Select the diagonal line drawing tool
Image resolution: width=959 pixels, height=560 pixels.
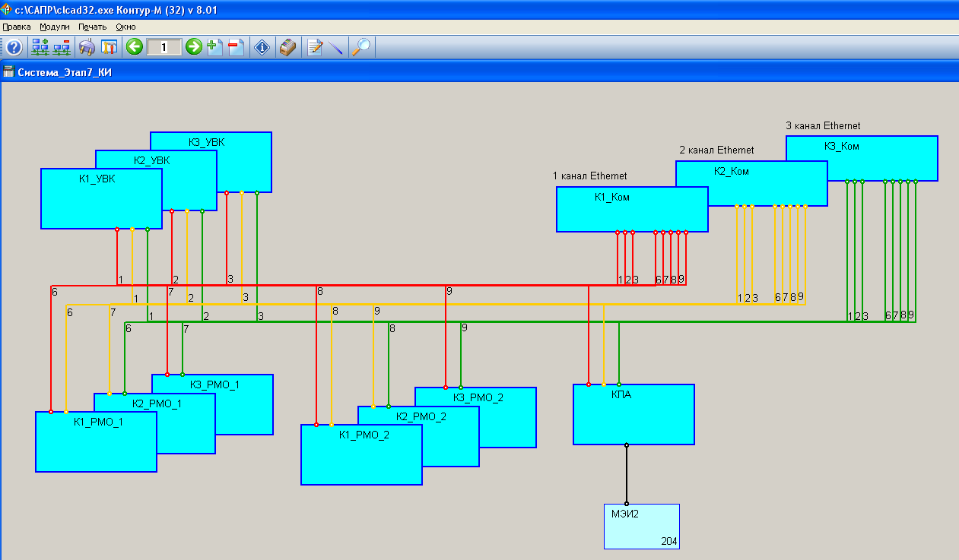(x=336, y=47)
